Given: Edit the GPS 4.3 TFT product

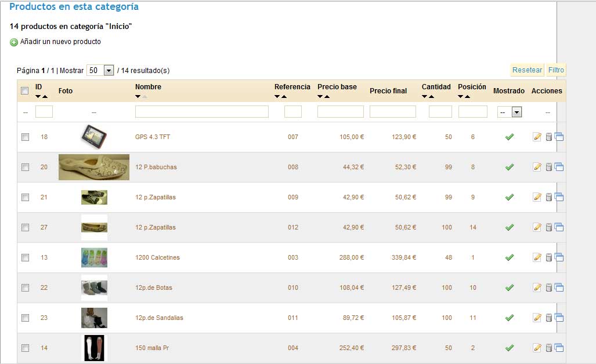Looking at the screenshot, I should click(537, 137).
